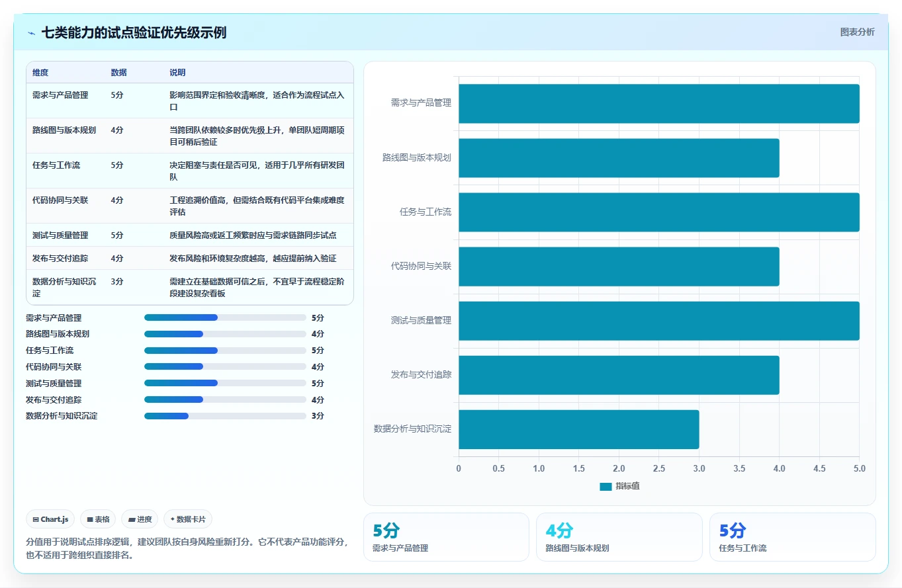Click the 测试与质量管理 cell in the table

point(60,235)
